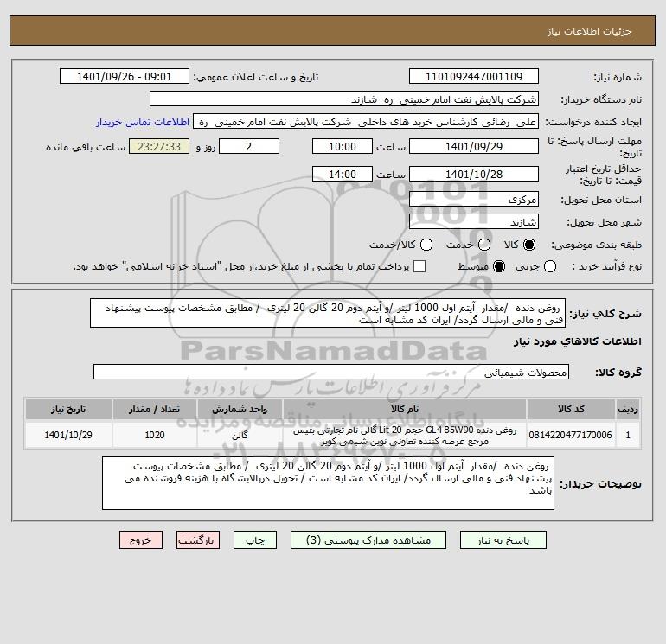Image resolution: width=666 pixels, height=644 pixels.
Task: Tick the Islamic treasury payment checkbox
Action: point(419,266)
